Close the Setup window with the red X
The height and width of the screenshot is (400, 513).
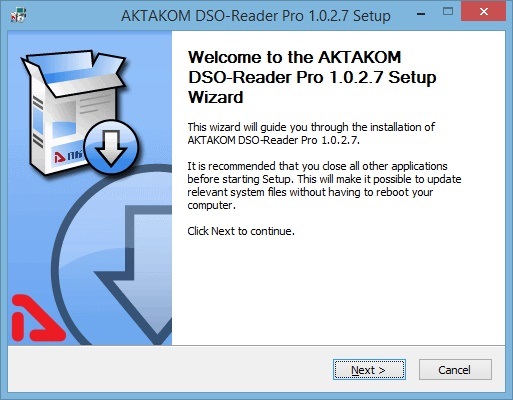click(484, 12)
